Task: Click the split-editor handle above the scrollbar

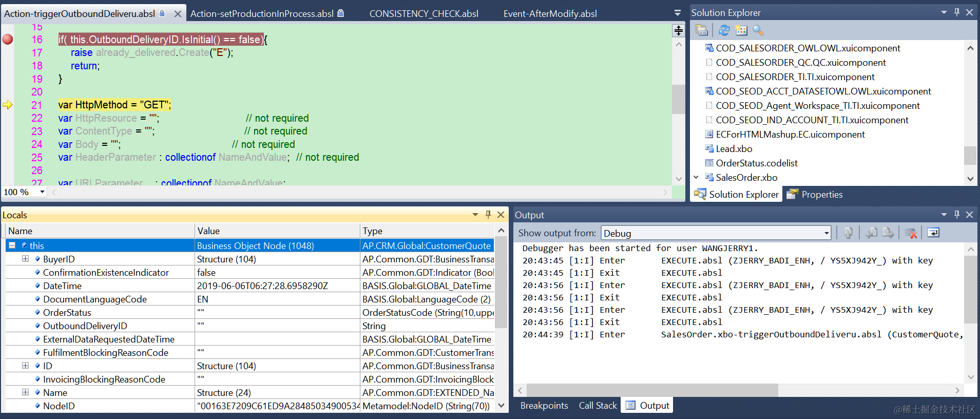Action: (x=679, y=31)
